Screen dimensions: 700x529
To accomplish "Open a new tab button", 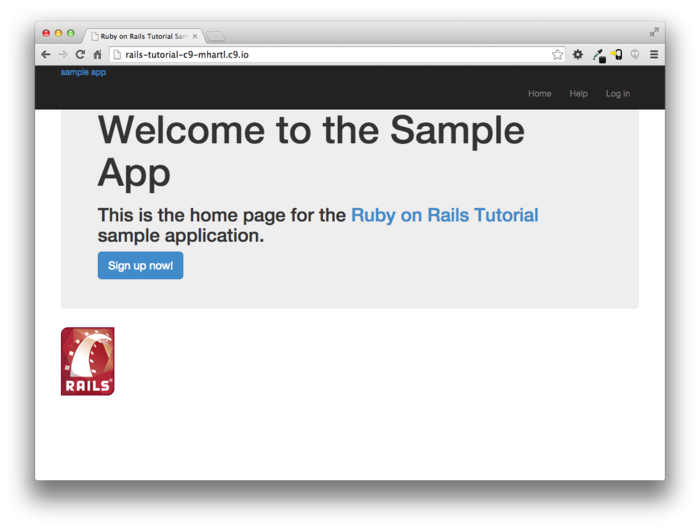I will click(x=216, y=36).
